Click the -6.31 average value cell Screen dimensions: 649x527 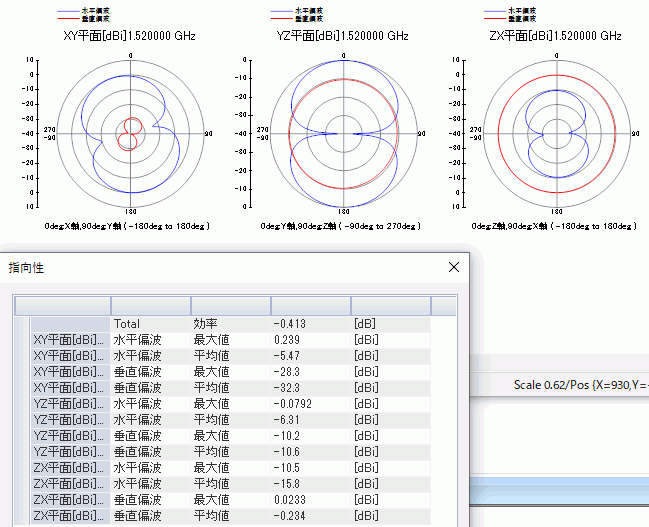click(310, 420)
